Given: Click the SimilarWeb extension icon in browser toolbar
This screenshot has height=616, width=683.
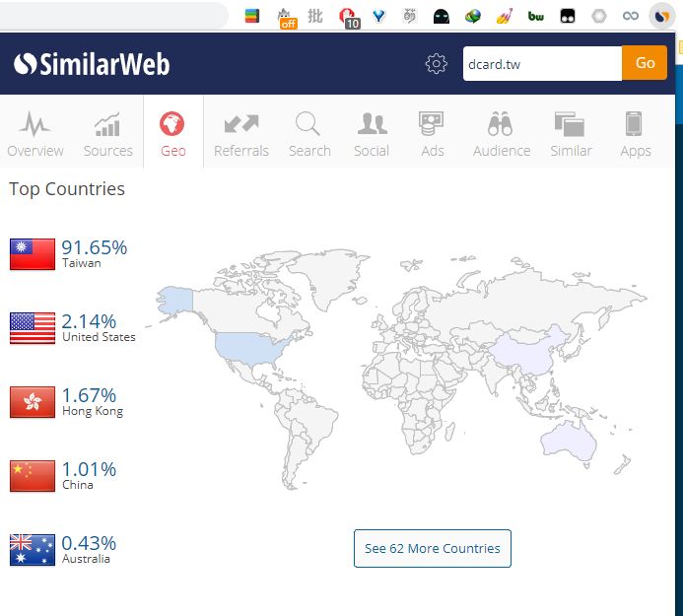Looking at the screenshot, I should coord(662,16).
